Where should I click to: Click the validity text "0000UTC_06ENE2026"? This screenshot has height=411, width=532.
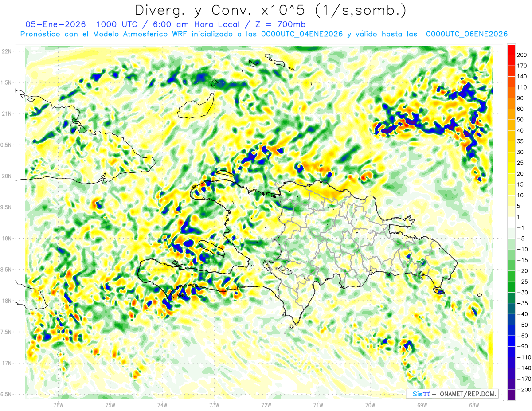click(x=466, y=34)
